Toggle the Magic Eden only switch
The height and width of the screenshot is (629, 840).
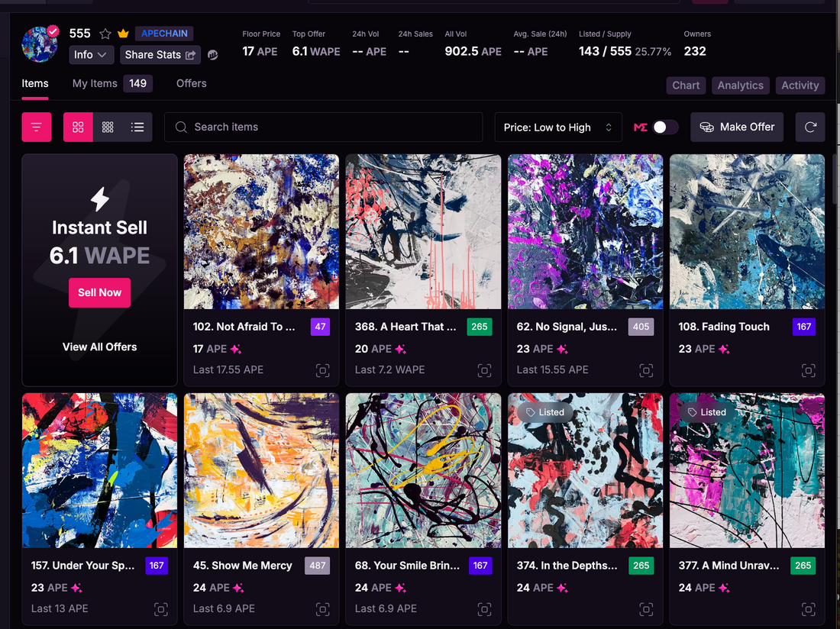[x=664, y=127]
